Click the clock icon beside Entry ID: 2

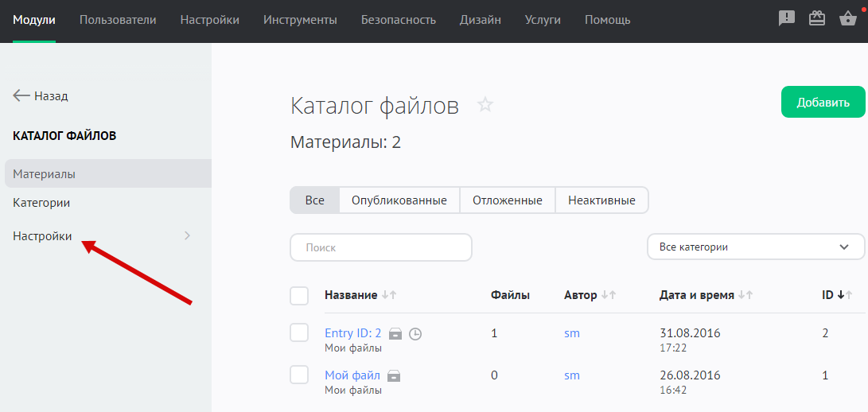point(415,334)
